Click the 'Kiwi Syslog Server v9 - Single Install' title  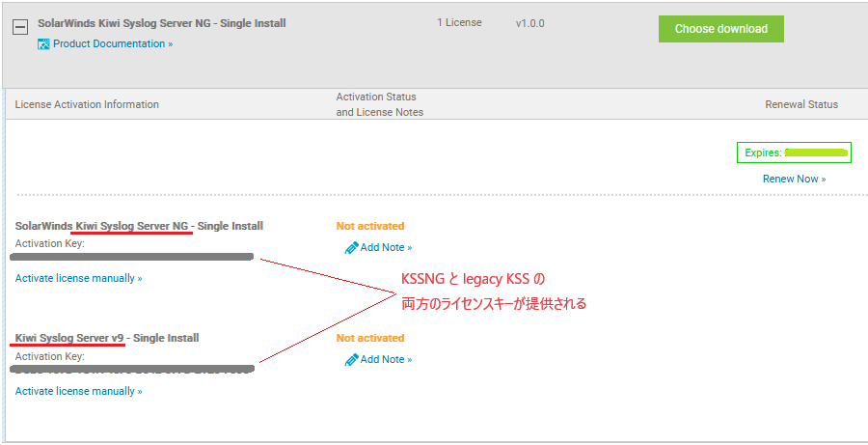coord(107,338)
